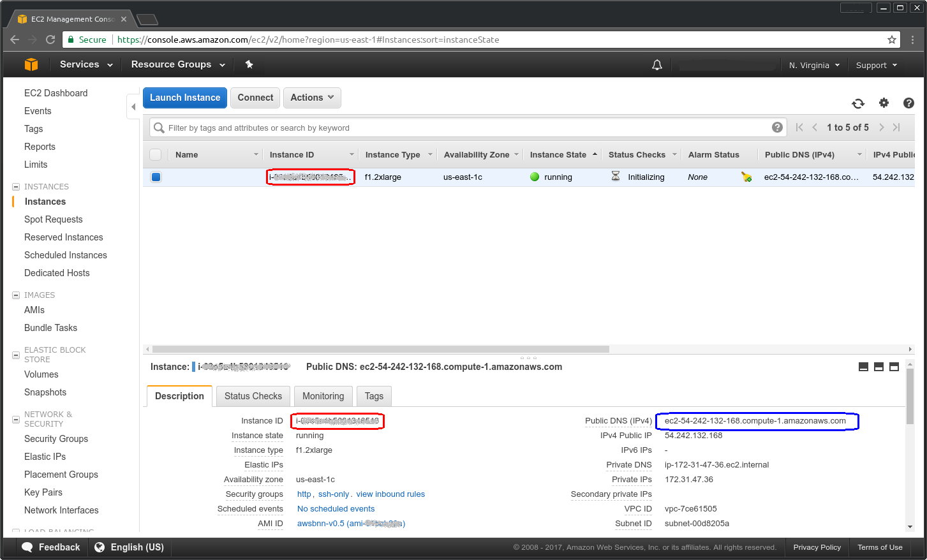Click the horizontal table scrollbar
The width and height of the screenshot is (927, 560).
tap(381, 349)
